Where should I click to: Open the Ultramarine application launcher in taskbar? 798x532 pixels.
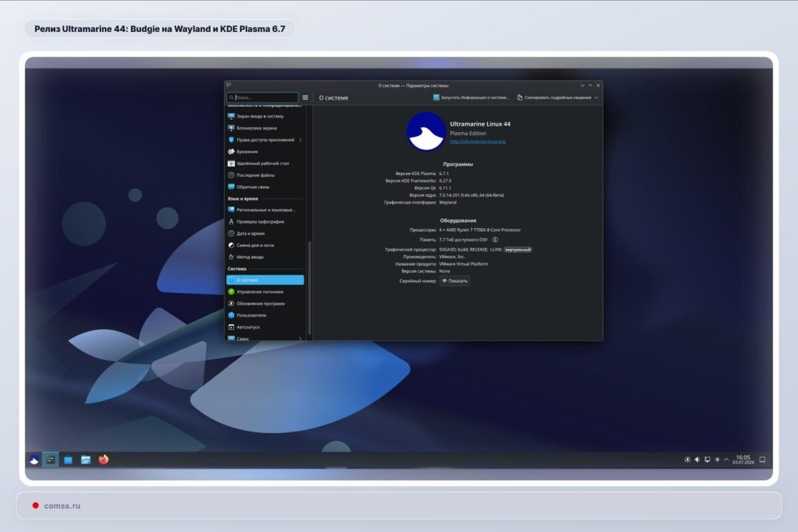[34, 460]
